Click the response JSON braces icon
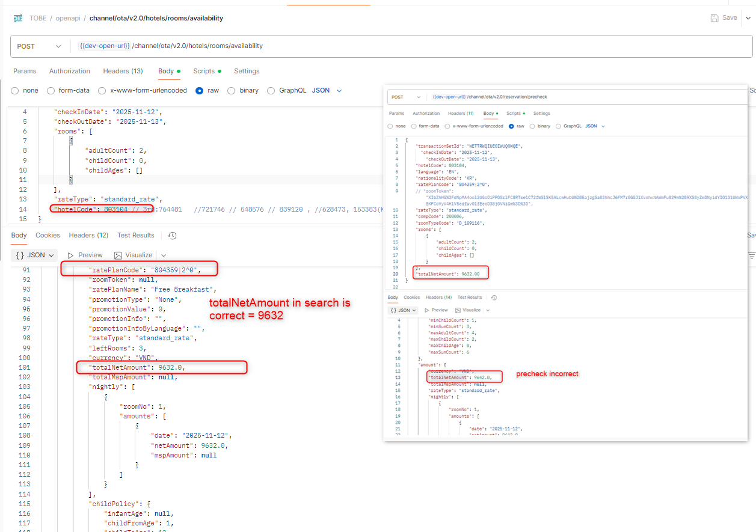 pos(19,255)
